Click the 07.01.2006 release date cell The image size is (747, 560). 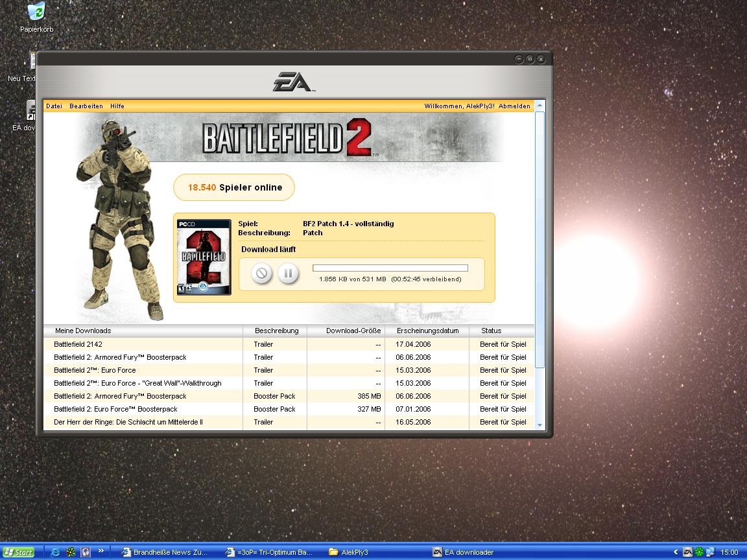(x=413, y=409)
